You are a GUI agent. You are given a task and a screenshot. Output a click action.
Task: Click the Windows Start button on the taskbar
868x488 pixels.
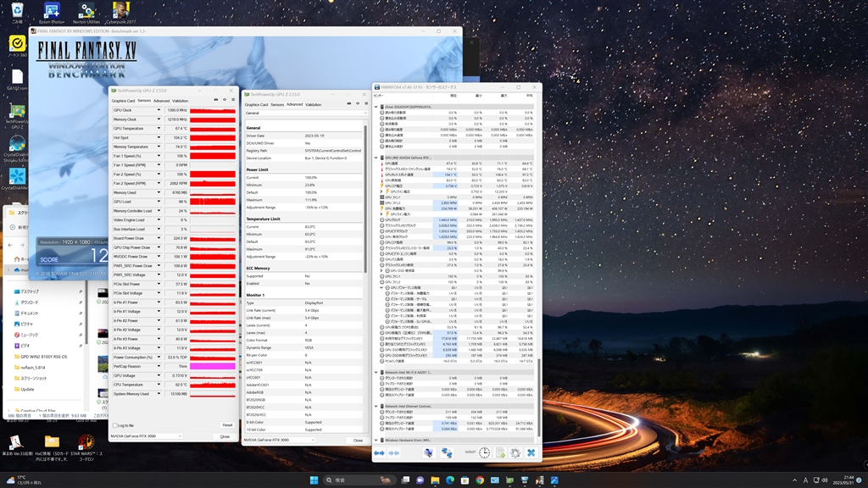coord(314,480)
